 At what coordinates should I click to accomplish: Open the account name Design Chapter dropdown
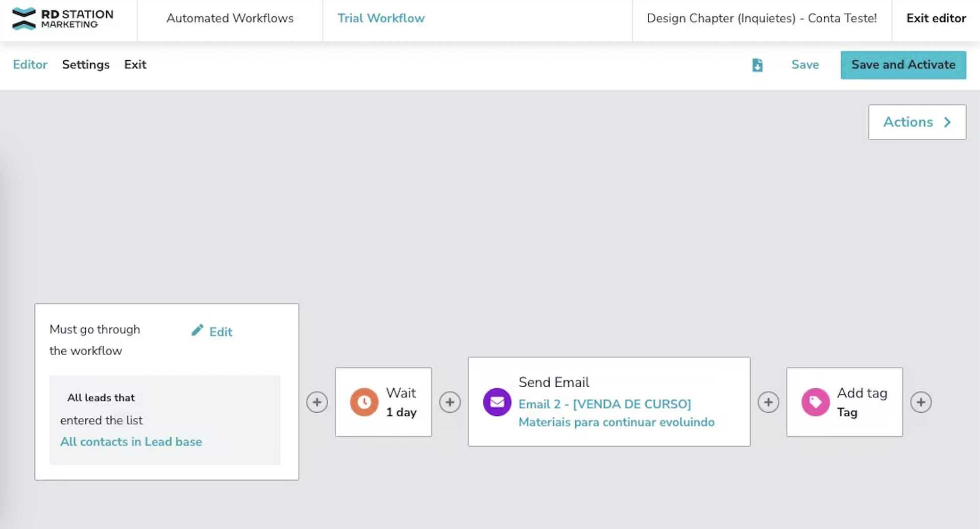point(762,18)
